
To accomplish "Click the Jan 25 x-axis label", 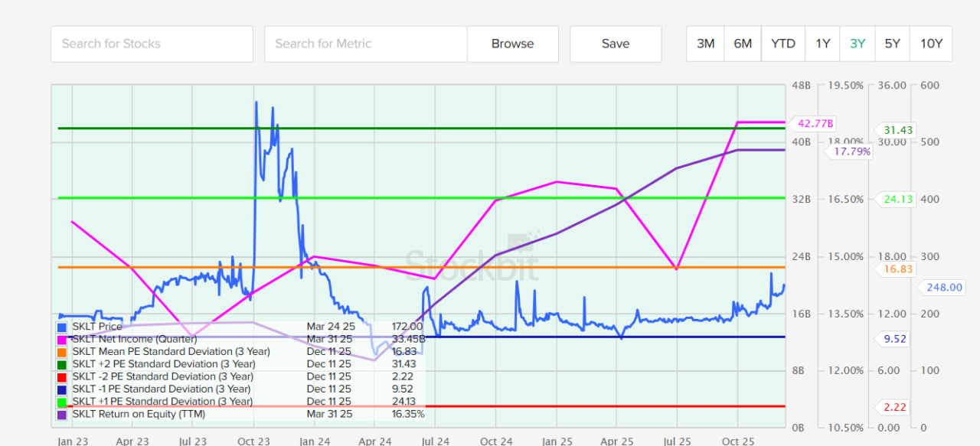I will [557, 441].
